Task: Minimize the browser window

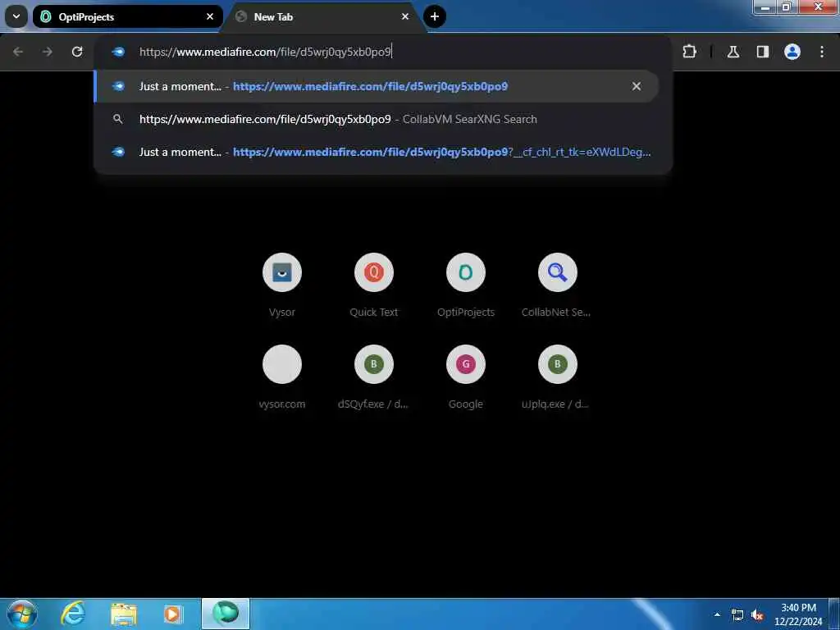Action: coord(765,7)
